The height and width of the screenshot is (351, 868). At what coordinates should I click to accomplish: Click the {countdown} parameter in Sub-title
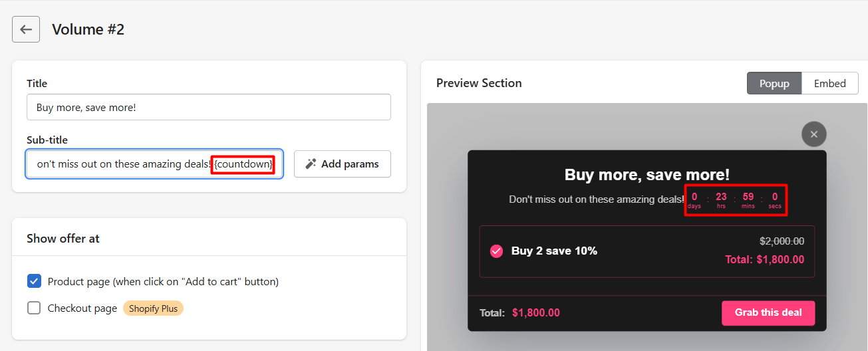click(x=243, y=164)
